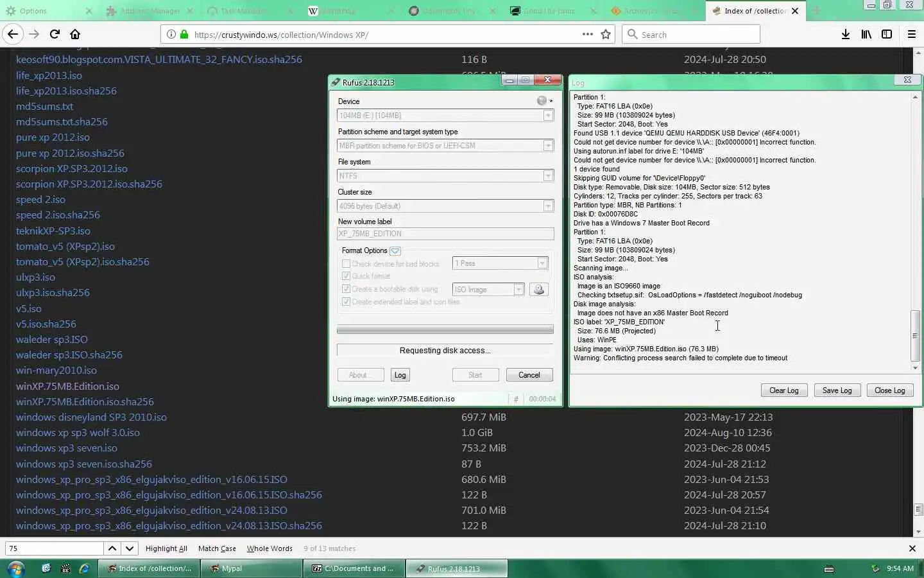Viewport: 924px width, 578px height.
Task: Click the green padlock security icon
Action: 184,35
